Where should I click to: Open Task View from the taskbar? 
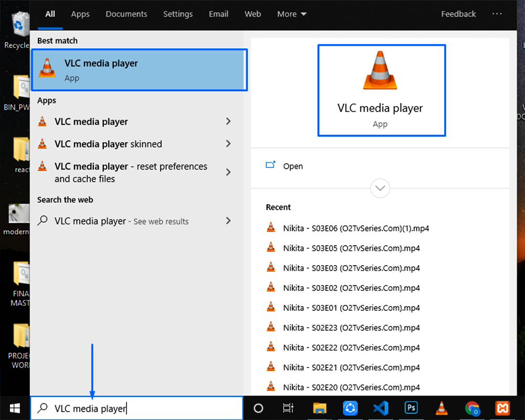288,408
